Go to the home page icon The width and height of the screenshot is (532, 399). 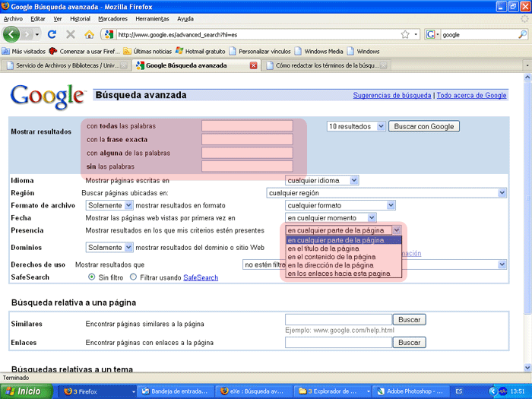pyautogui.click(x=89, y=34)
